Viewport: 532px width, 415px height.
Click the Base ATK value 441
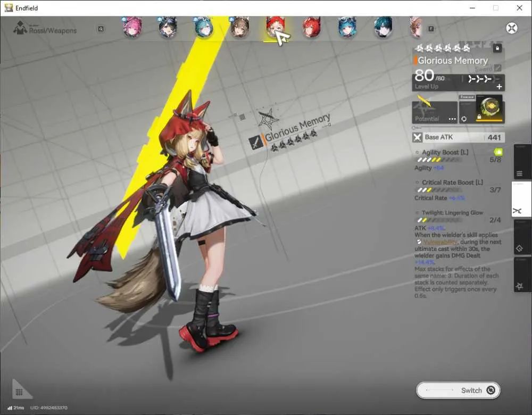494,137
